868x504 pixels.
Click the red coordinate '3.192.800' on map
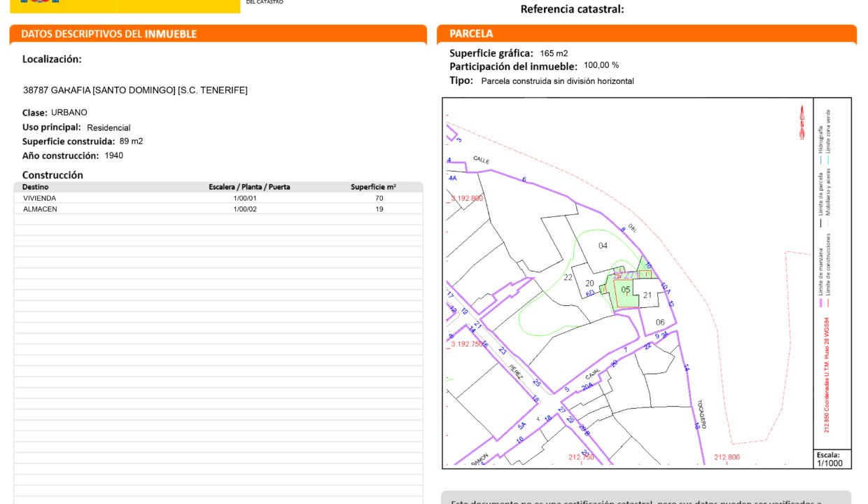click(x=467, y=198)
